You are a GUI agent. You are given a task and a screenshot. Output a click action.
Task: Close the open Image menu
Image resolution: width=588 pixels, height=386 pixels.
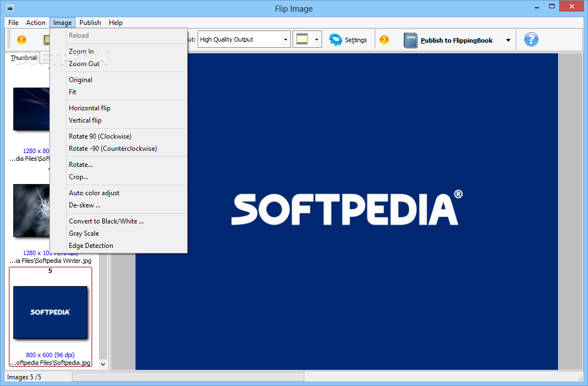click(62, 23)
